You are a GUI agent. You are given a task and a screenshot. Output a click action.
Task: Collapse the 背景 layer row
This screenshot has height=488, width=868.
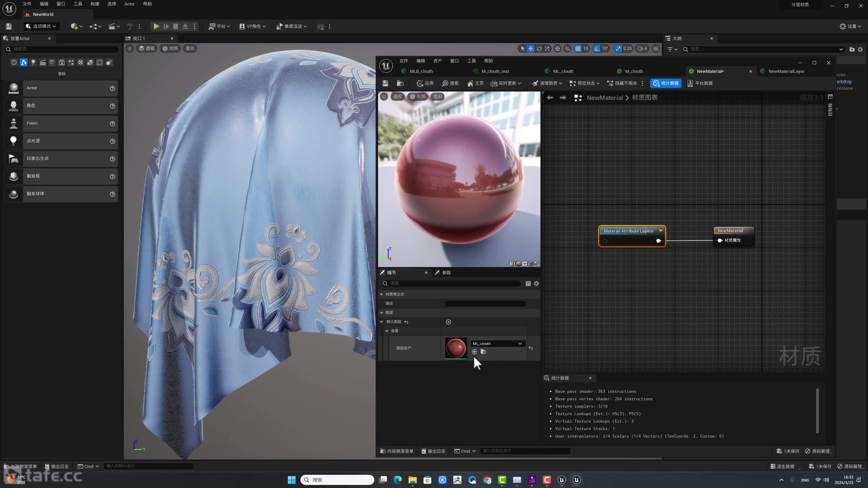click(x=387, y=331)
